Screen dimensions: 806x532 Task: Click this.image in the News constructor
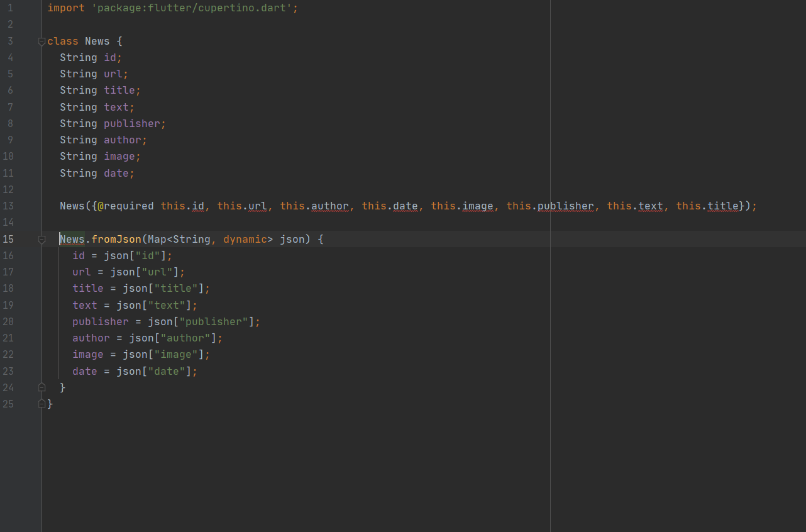(x=462, y=206)
